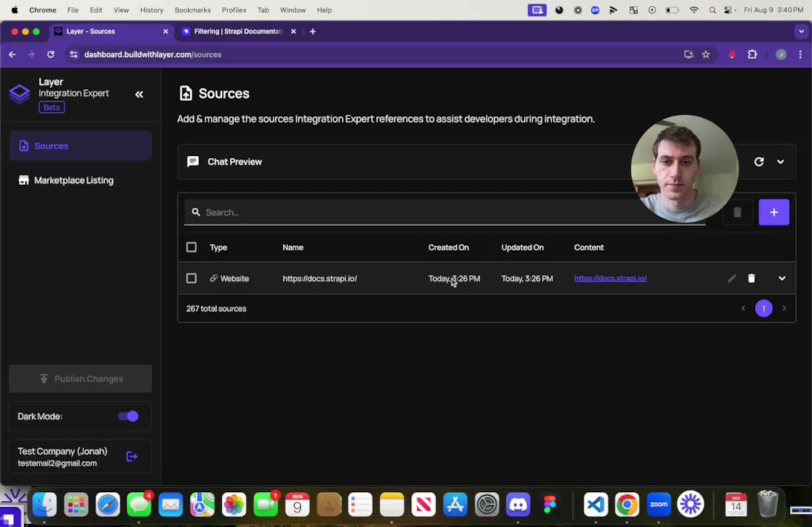The width and height of the screenshot is (812, 527).
Task: Close the Filtering Strapi Documentation tab
Action: coord(293,31)
